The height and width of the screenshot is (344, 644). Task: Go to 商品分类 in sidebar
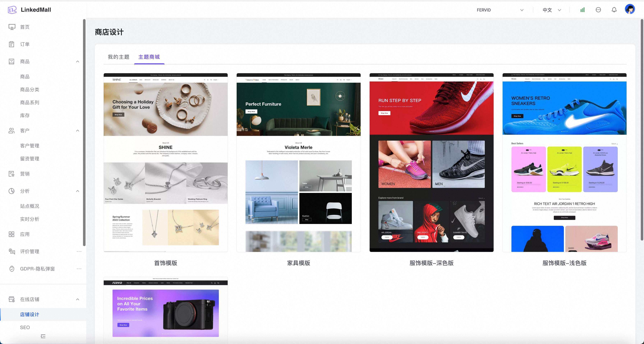click(x=29, y=89)
